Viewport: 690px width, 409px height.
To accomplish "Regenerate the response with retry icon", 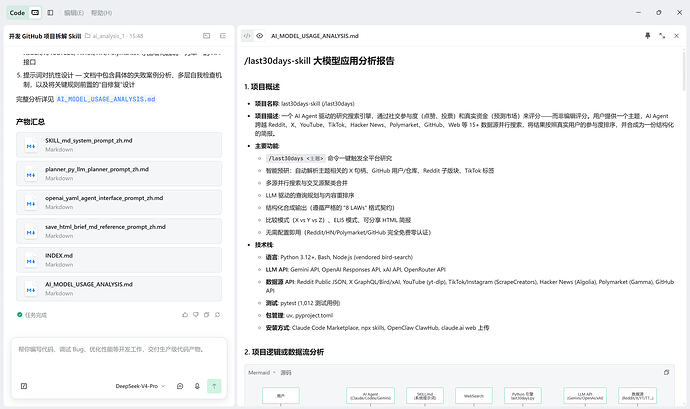I will (217, 315).
